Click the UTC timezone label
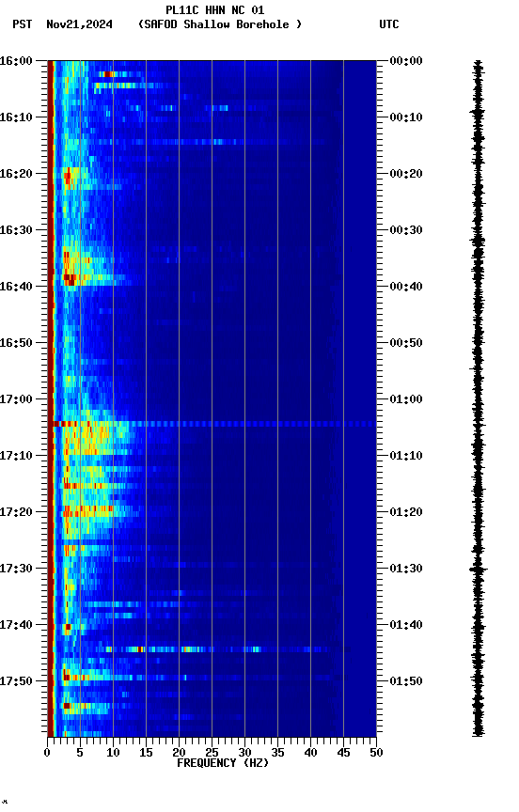519x812 pixels. click(x=389, y=24)
